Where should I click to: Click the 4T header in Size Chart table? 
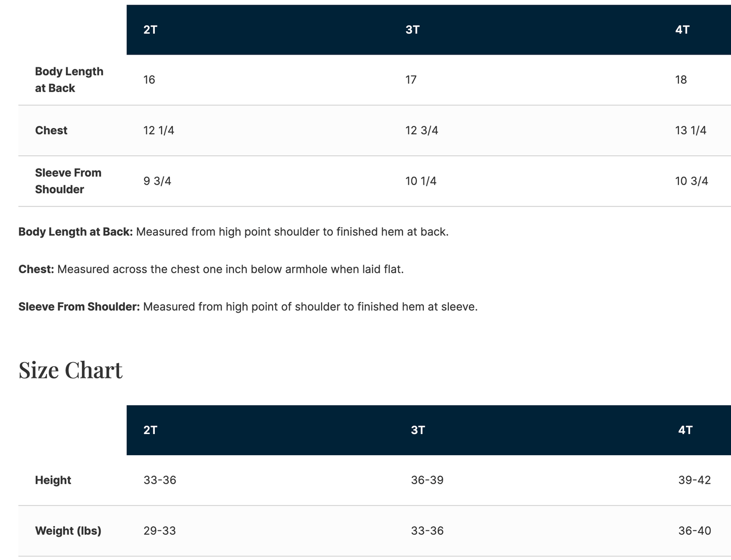[685, 430]
